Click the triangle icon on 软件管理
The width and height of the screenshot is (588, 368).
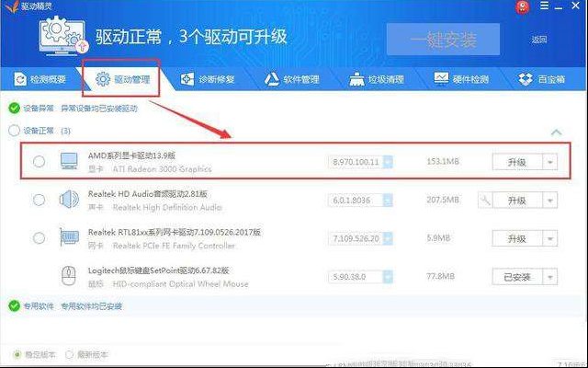pyautogui.click(x=272, y=79)
